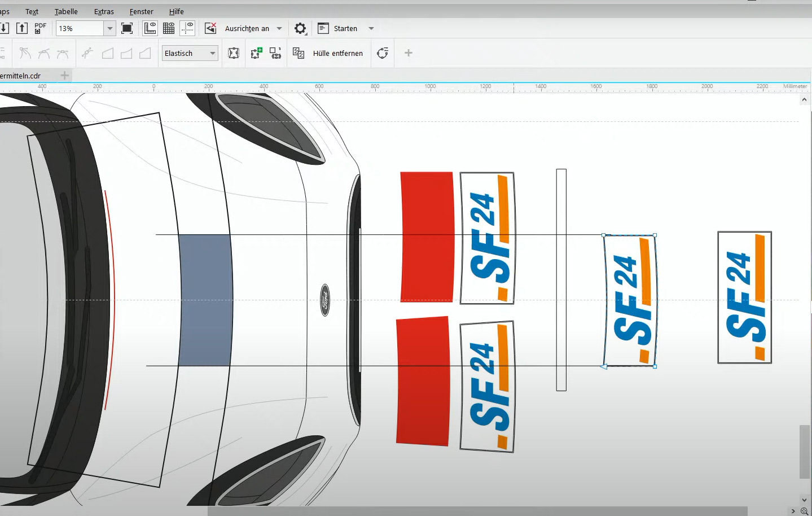
Task: Open the Text menu
Action: point(32,11)
